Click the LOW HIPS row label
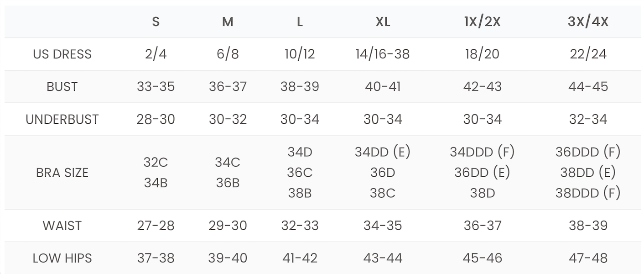This screenshot has height=274, width=644. click(x=62, y=258)
